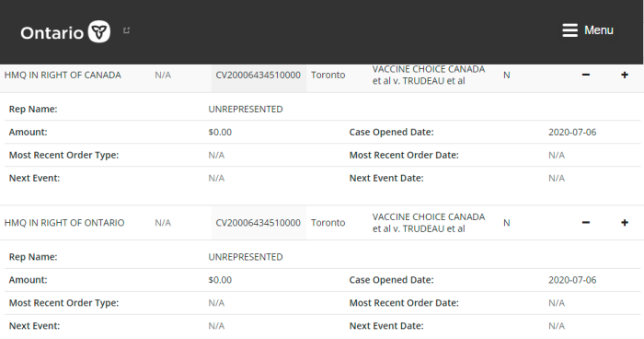The image size is (644, 339).
Task: Click Case Opened Date value for CANADA
Action: pos(572,132)
